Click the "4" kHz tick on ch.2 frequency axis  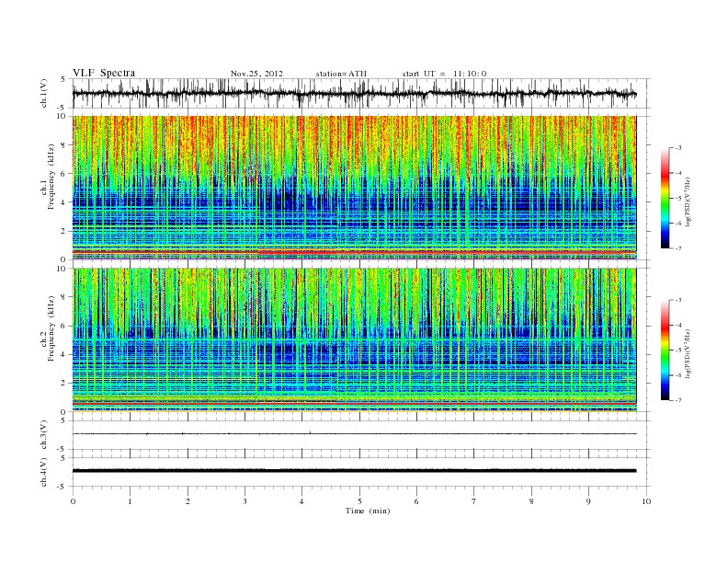tap(63, 355)
